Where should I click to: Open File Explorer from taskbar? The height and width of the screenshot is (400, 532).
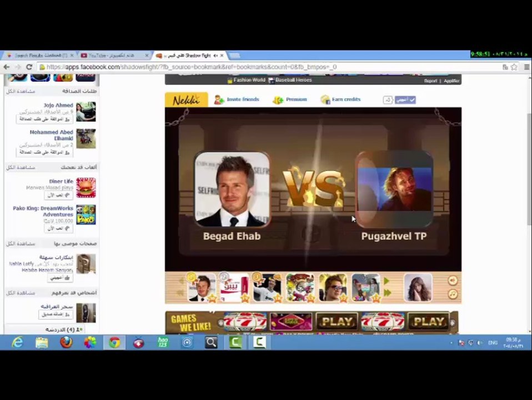tap(42, 342)
